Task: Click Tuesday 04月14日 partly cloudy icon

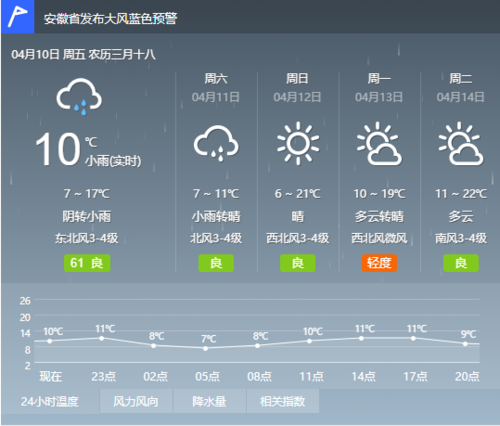Action: click(461, 143)
